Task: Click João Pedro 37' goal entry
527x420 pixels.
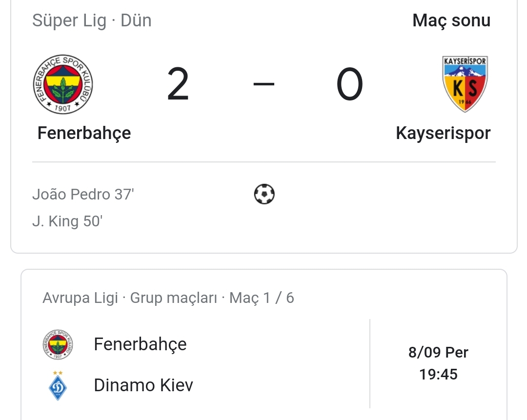Action: (83, 194)
